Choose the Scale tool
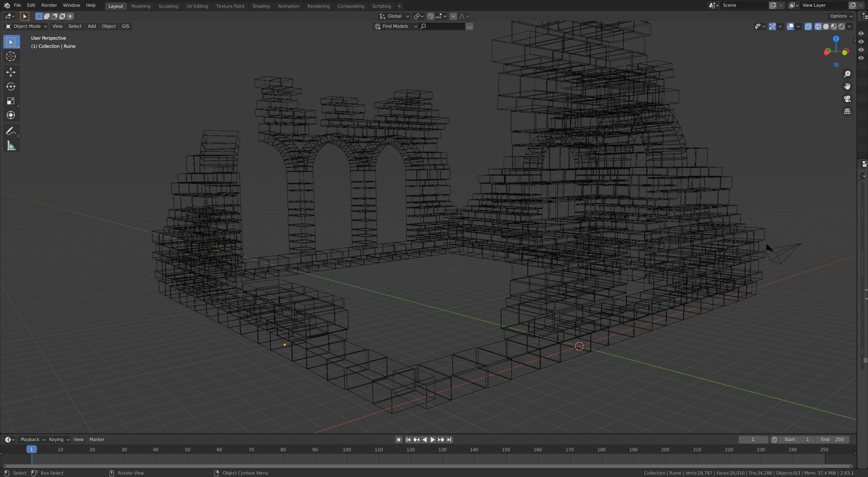868x477 pixels. 11,101
